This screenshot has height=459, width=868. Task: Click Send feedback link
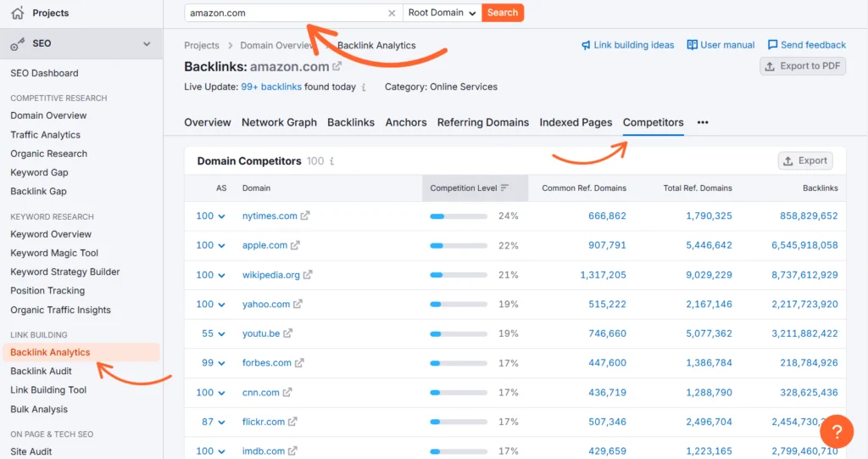807,45
